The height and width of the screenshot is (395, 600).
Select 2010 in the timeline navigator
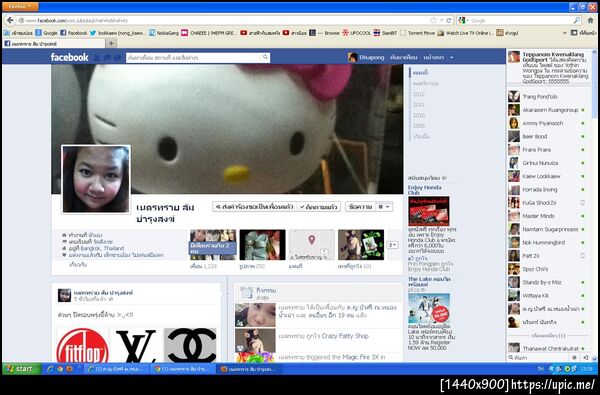[x=419, y=115]
